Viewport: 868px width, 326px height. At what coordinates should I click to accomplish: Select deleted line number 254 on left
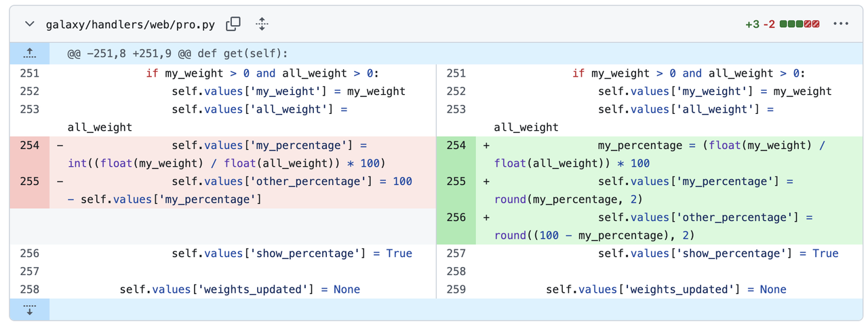[29, 145]
